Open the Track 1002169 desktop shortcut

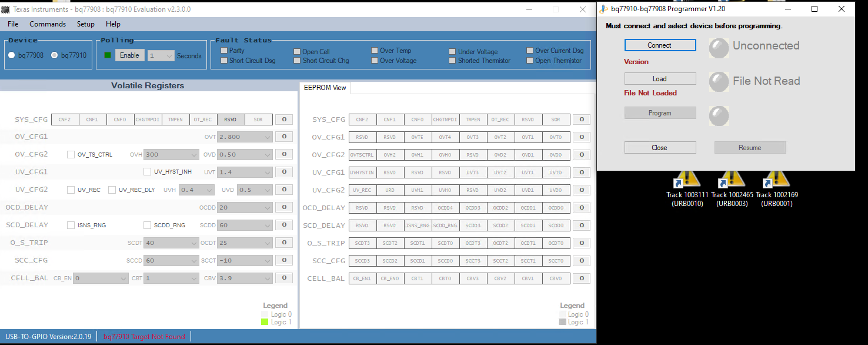click(777, 189)
